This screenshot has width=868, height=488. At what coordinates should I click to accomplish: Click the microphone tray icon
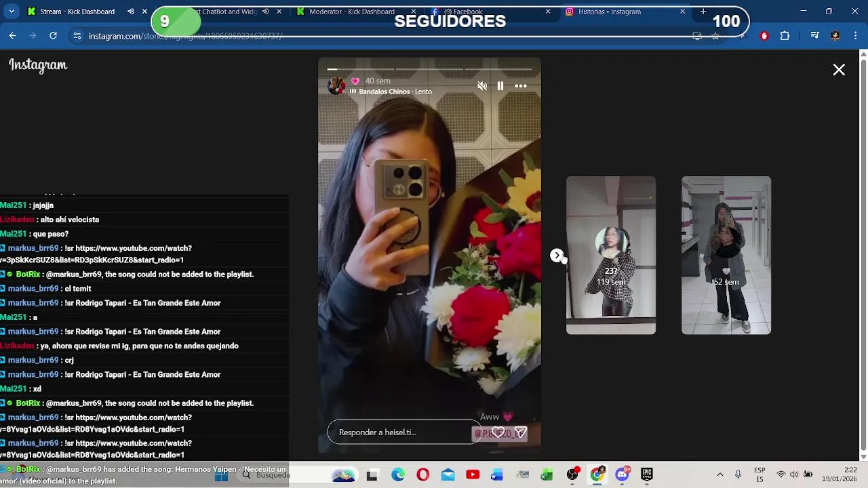[738, 475]
